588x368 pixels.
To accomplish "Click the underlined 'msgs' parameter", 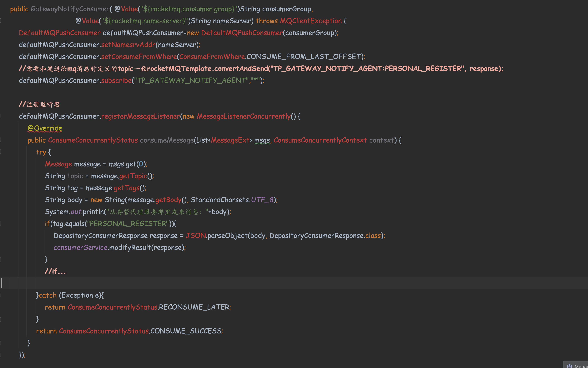I will pos(262,140).
